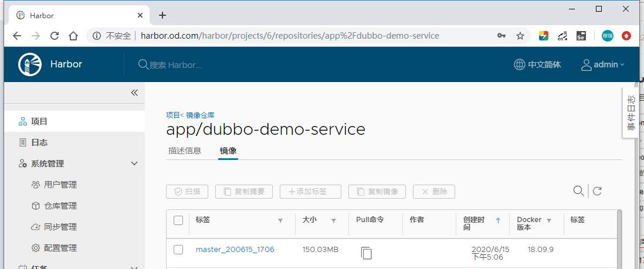Copy pull command for master_200615_1706
The height and width of the screenshot is (269, 644).
tap(367, 253)
